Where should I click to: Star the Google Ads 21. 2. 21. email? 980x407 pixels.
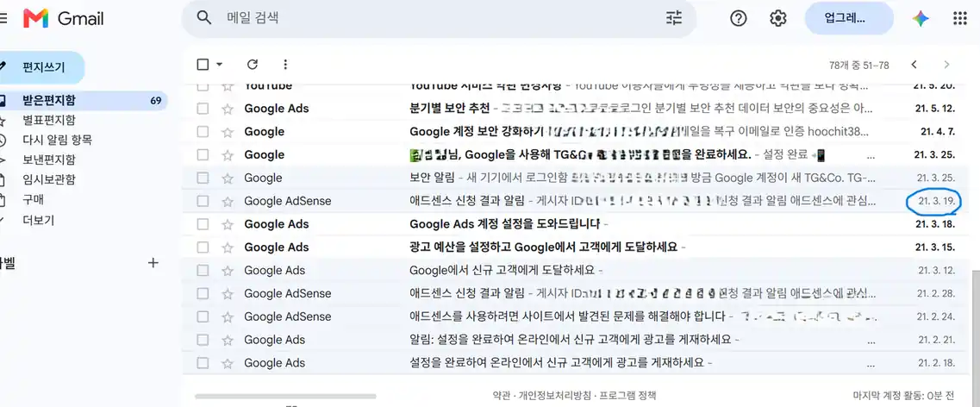(228, 340)
